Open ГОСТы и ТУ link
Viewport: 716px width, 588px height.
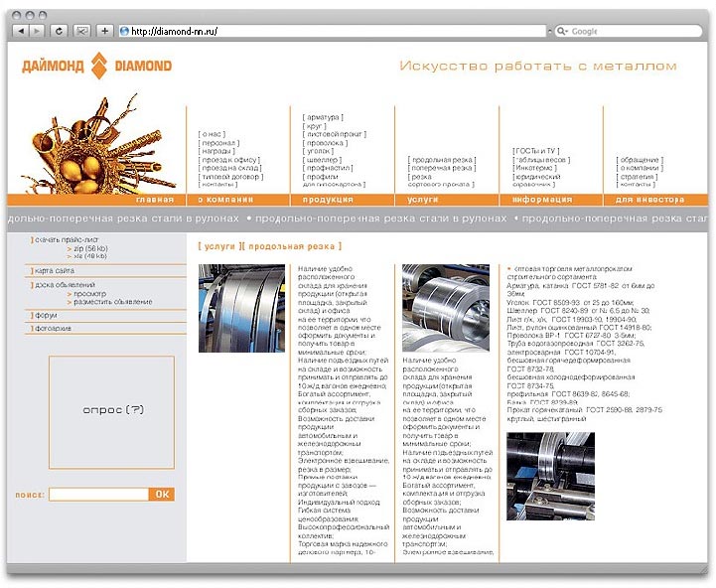[535, 151]
